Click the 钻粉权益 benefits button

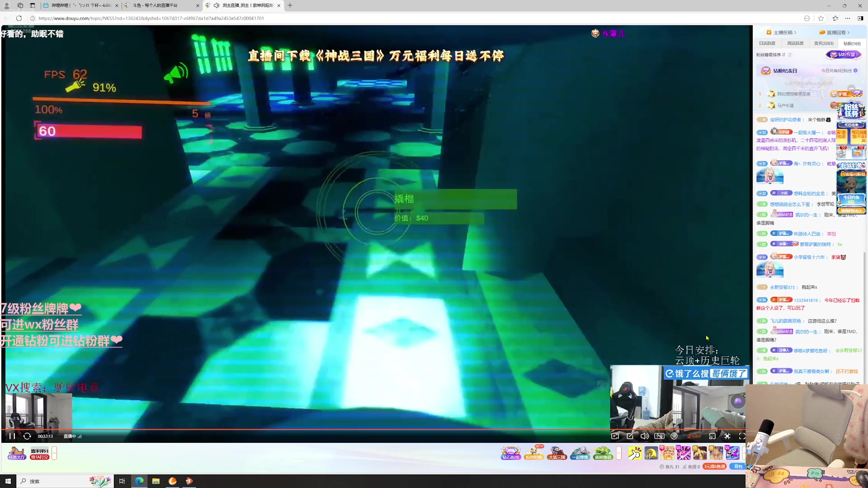click(x=844, y=55)
